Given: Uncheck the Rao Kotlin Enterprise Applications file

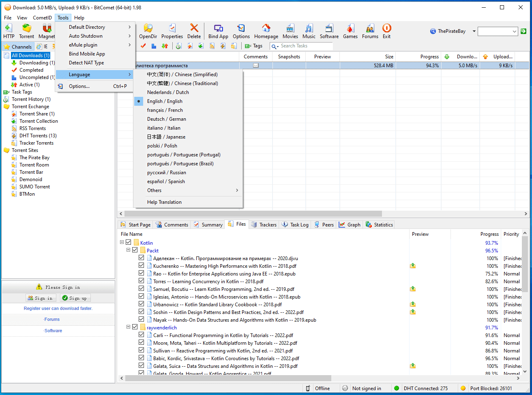Looking at the screenshot, I should tap(142, 273).
